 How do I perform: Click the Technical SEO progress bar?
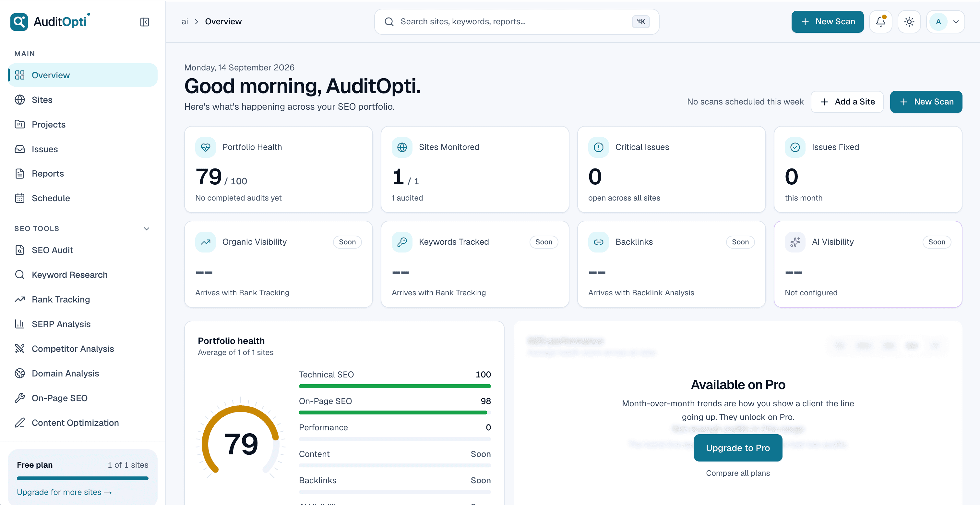coord(395,386)
